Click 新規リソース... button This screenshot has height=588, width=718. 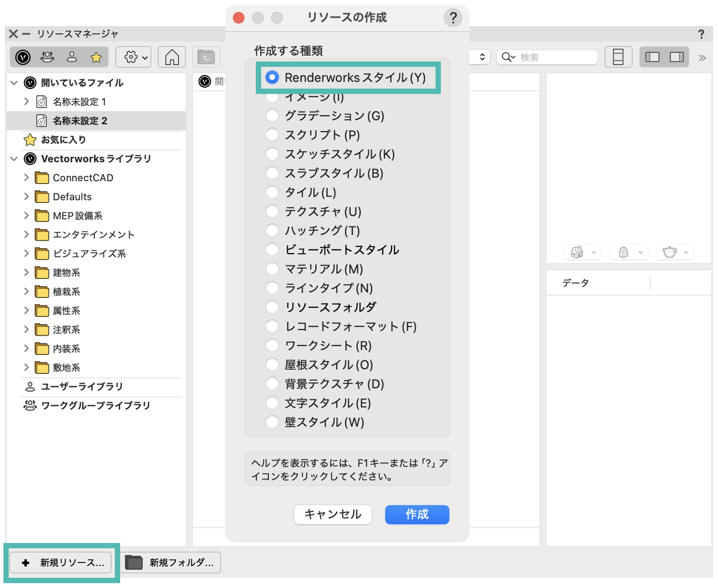click(61, 563)
